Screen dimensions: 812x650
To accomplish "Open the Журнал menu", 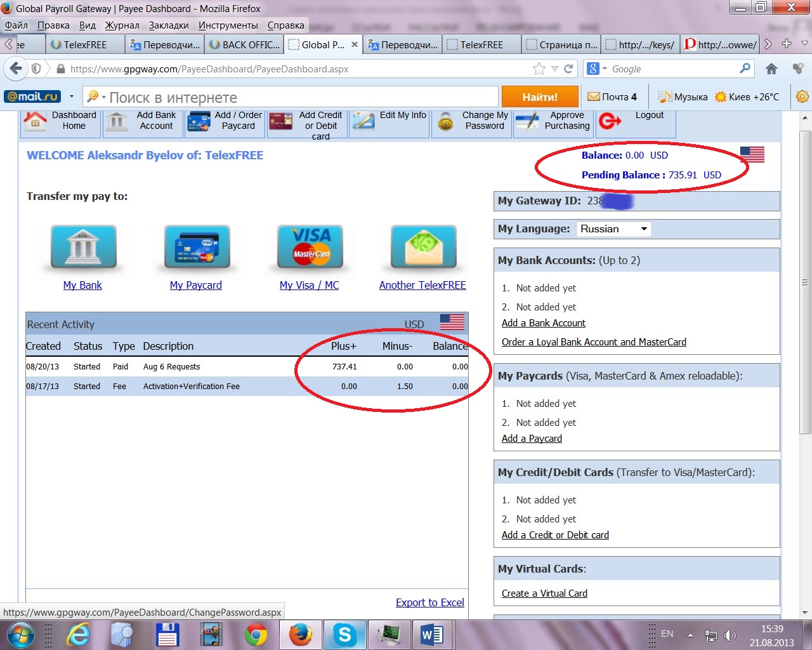I will click(x=122, y=25).
